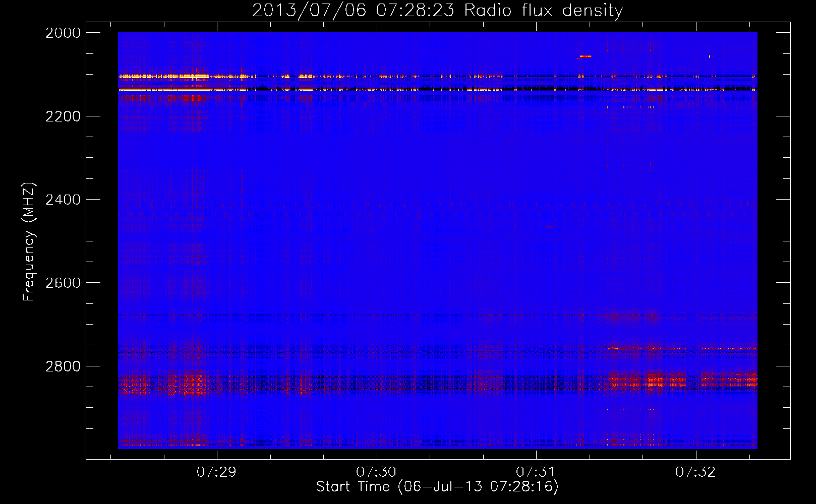
Task: Click the 2200 frequency tick label
Action: pyautogui.click(x=63, y=116)
